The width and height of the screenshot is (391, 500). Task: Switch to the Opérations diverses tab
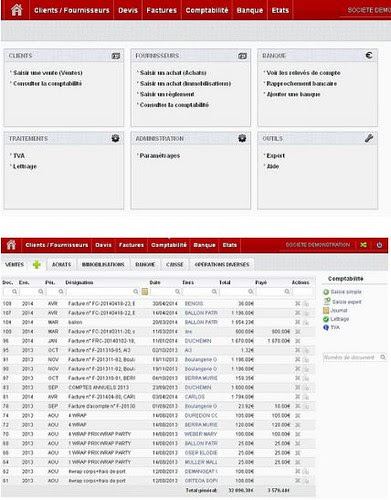[x=222, y=265]
